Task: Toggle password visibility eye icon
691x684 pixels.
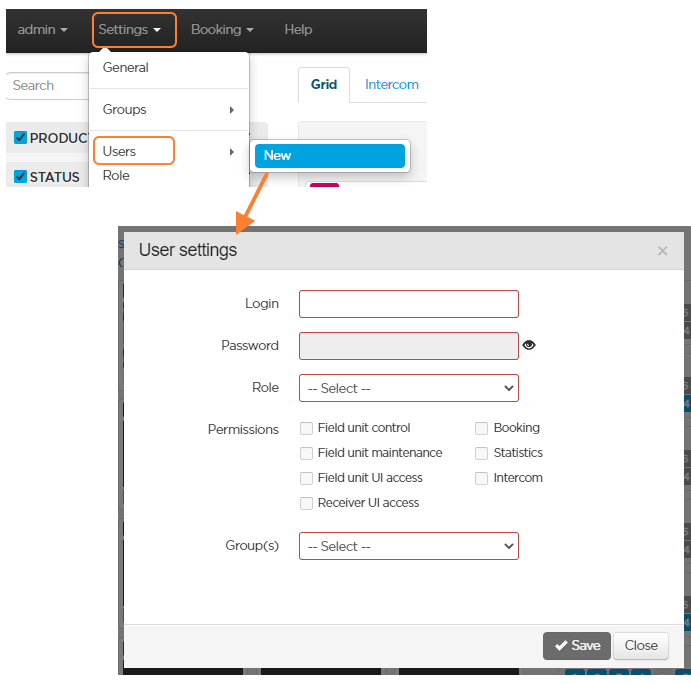Action: click(529, 345)
